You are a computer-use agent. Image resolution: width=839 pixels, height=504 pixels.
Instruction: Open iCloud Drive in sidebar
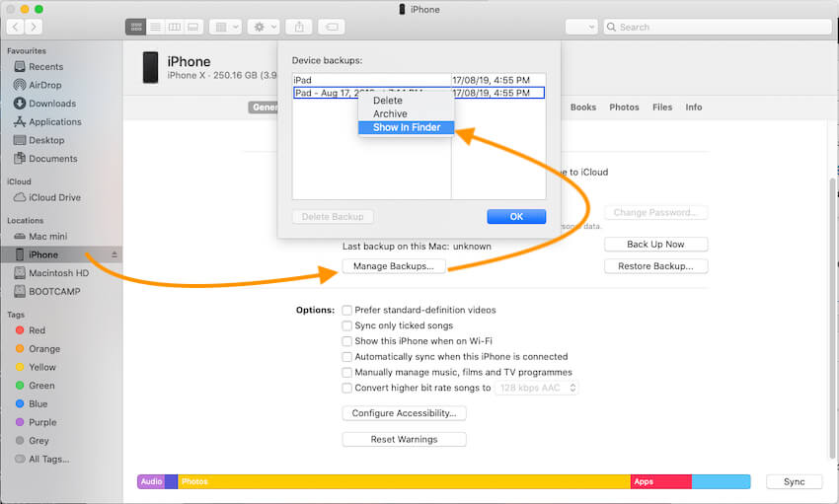[x=54, y=197]
